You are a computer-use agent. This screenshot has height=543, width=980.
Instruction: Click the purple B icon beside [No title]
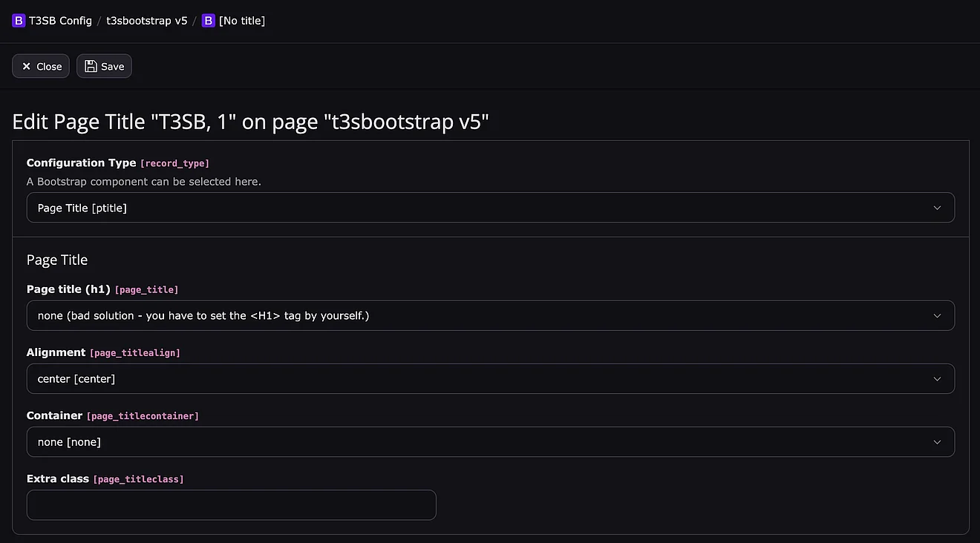[209, 21]
